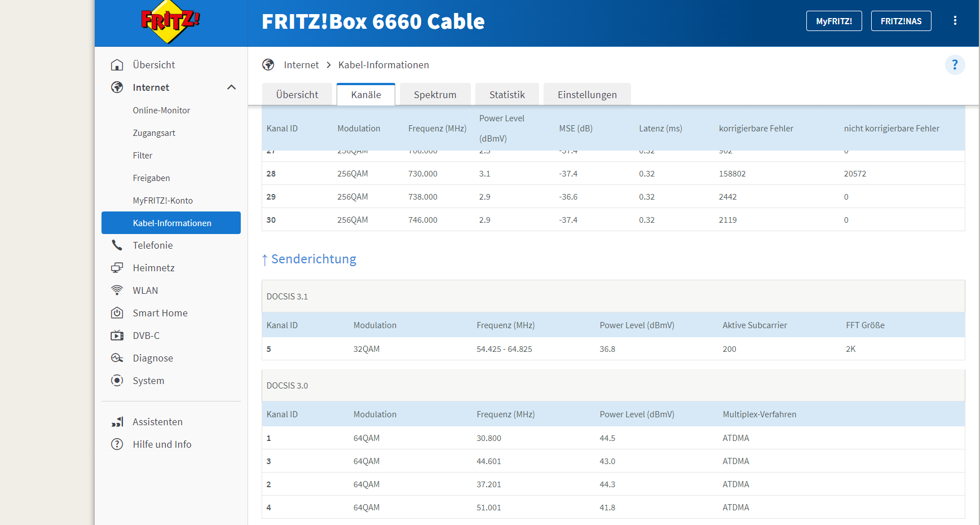This screenshot has height=525, width=980.
Task: Click the Diagnose icon
Action: click(x=117, y=358)
